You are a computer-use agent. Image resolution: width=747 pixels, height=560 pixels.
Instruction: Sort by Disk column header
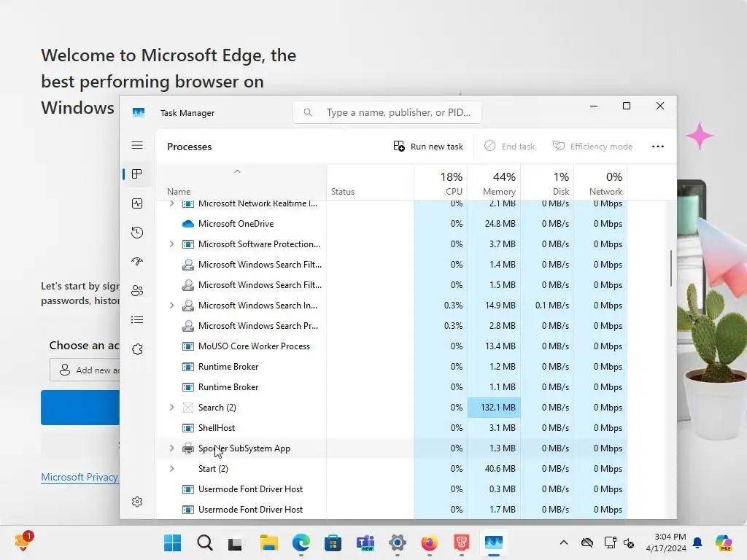pyautogui.click(x=547, y=183)
